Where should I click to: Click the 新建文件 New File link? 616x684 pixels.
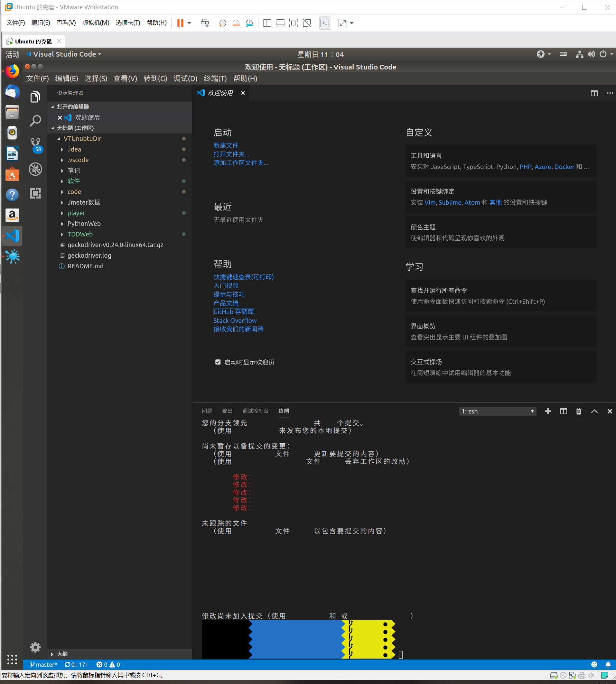tap(226, 145)
